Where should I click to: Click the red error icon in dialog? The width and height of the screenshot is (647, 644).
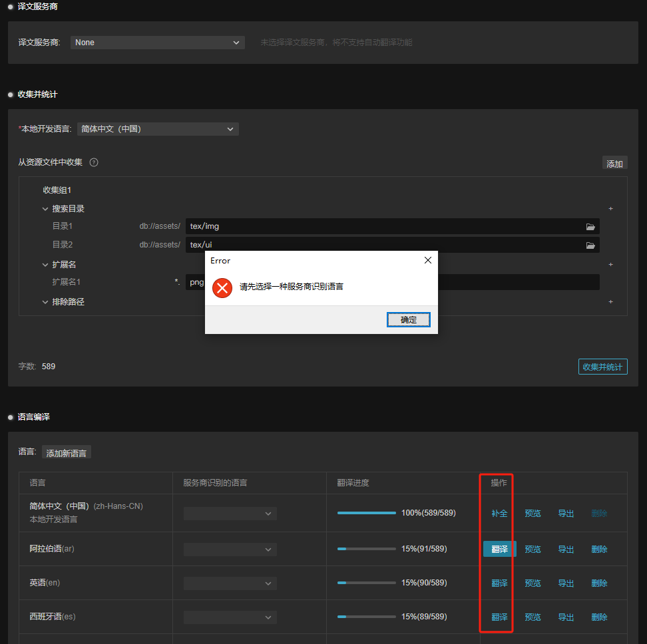[222, 288]
